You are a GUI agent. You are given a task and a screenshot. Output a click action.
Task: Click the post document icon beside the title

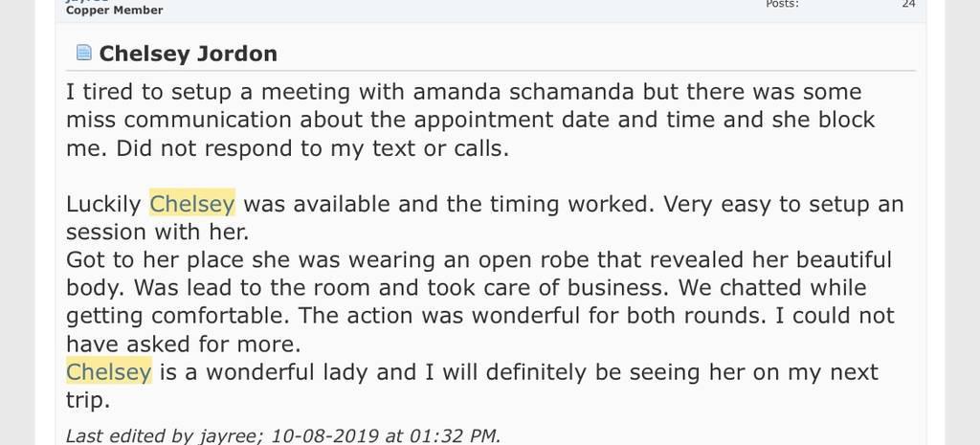pos(83,53)
